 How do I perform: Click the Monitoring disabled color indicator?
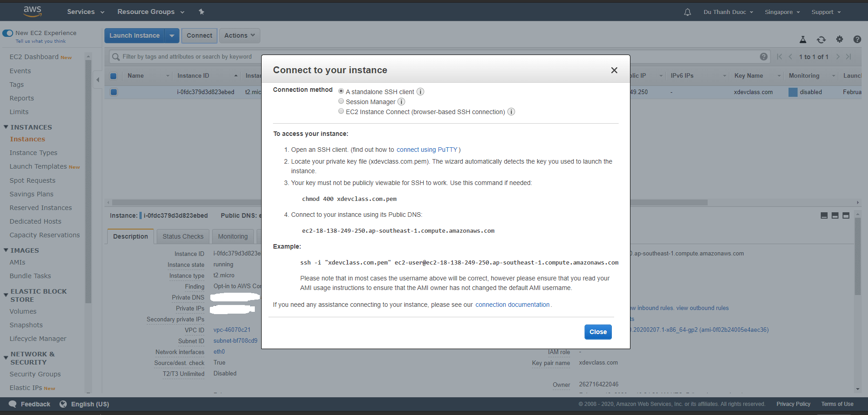coord(793,92)
